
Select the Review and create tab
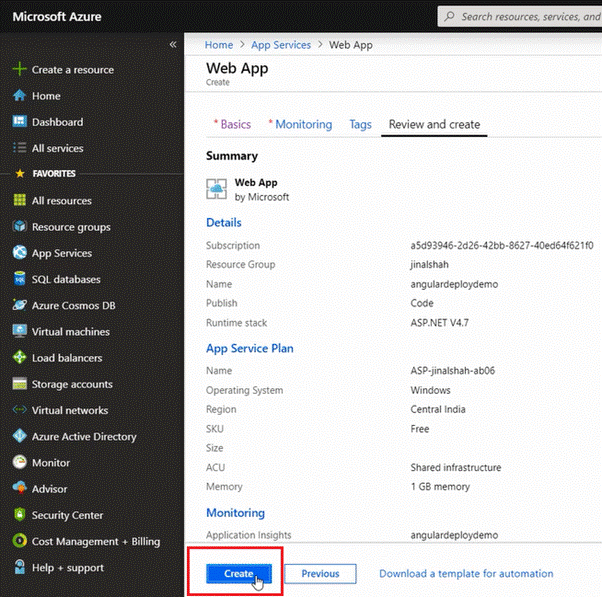tap(434, 124)
